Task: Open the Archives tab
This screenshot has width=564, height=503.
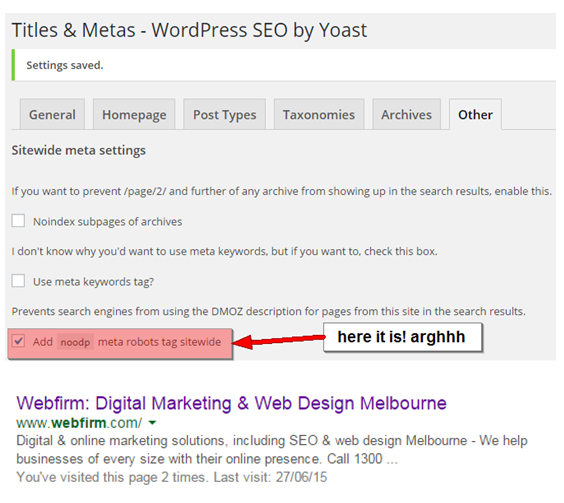Action: pyautogui.click(x=406, y=114)
